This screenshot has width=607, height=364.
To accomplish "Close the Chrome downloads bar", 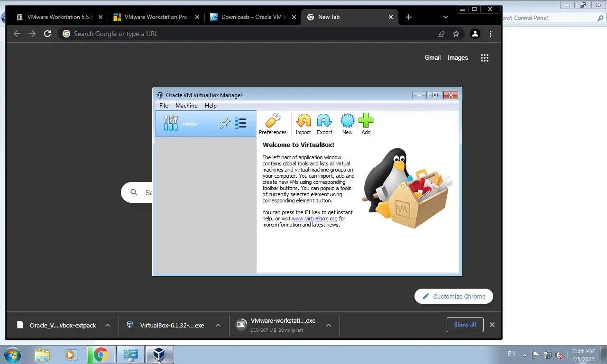I will 492,325.
